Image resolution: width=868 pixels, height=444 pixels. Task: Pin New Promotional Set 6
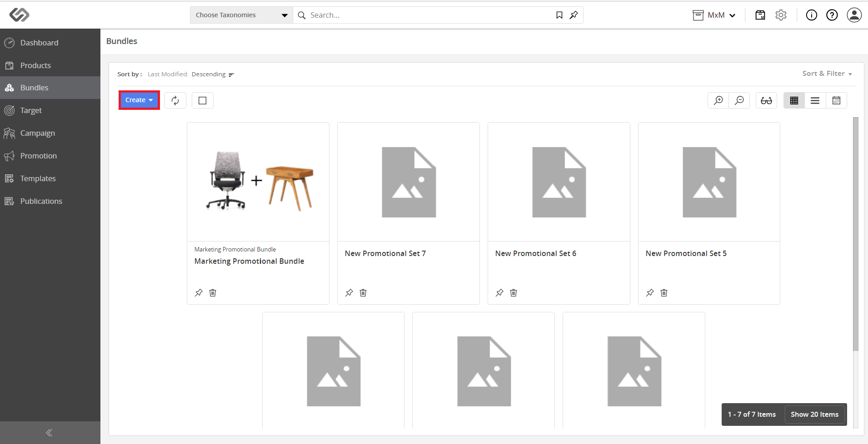(x=499, y=293)
